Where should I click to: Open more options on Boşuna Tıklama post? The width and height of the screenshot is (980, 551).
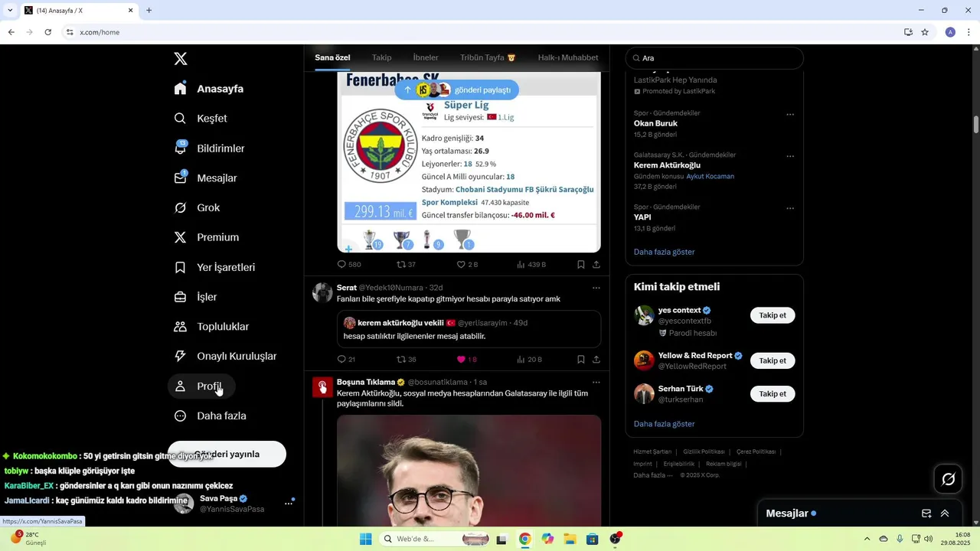pyautogui.click(x=596, y=382)
